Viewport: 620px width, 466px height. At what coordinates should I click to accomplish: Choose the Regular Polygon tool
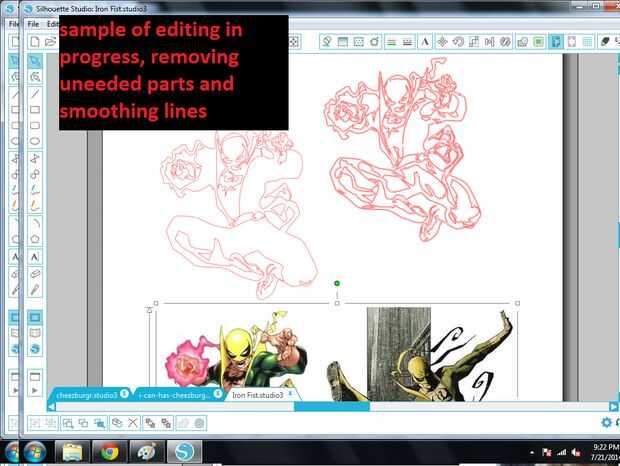(x=35, y=239)
